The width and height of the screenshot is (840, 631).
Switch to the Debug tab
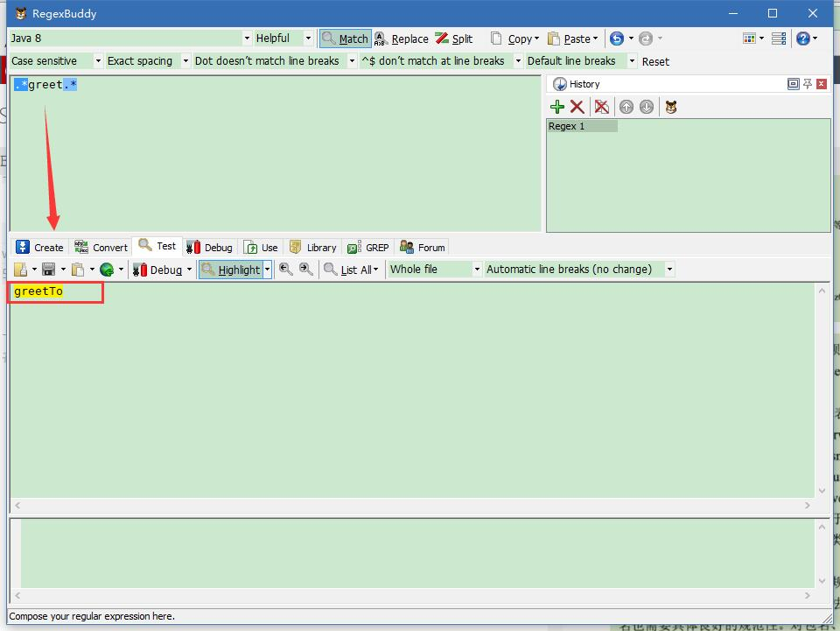tap(209, 247)
